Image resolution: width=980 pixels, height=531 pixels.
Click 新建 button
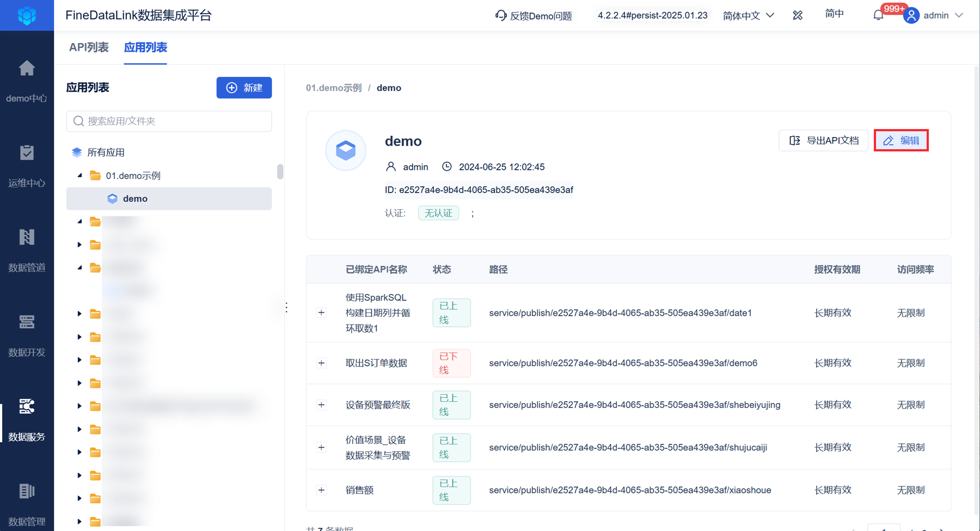tap(244, 88)
